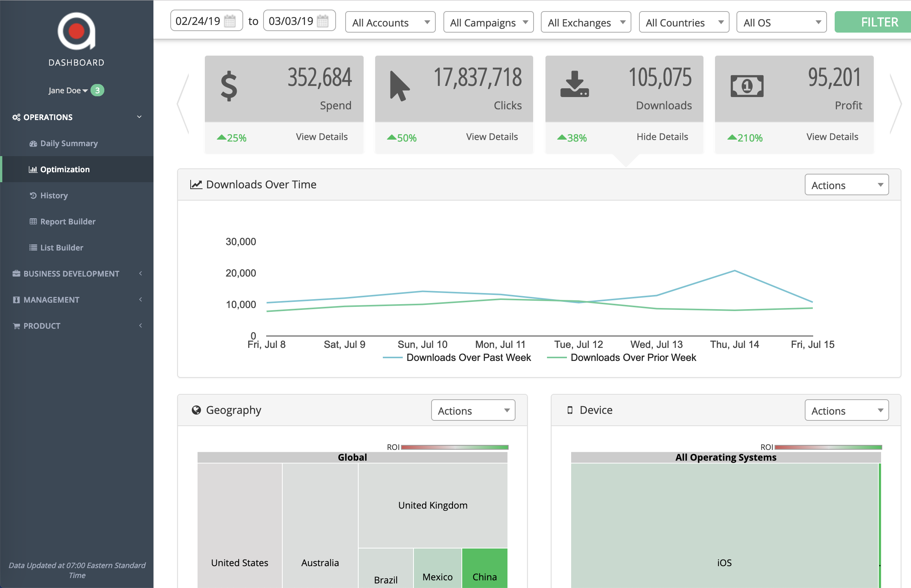Click the start date calendar icon
This screenshot has width=911, height=588.
click(230, 21)
